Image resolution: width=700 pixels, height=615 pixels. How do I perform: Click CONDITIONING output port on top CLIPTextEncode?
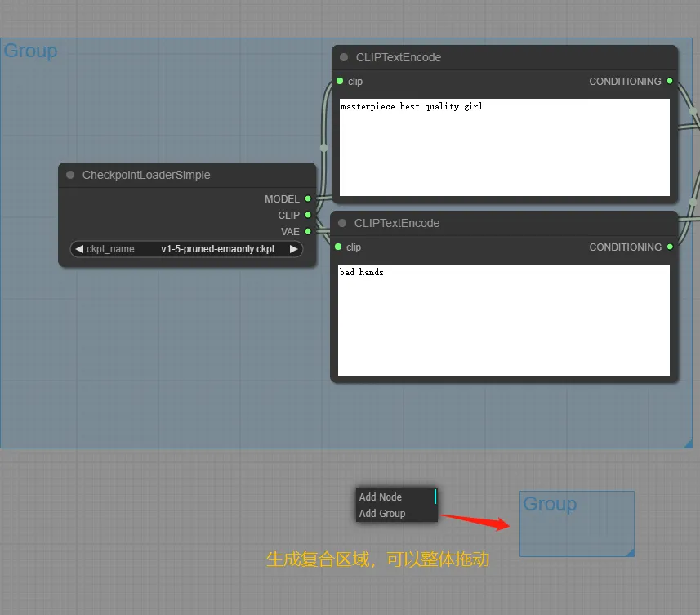(x=669, y=81)
